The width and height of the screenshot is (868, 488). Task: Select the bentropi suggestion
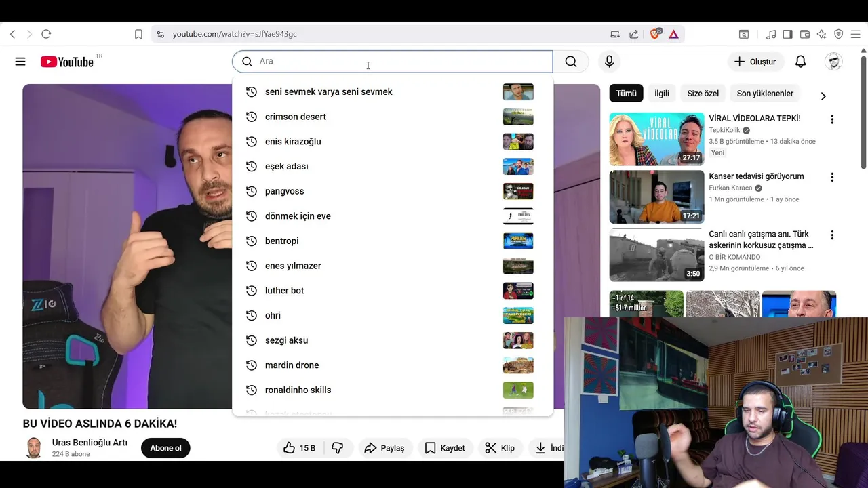[393, 241]
